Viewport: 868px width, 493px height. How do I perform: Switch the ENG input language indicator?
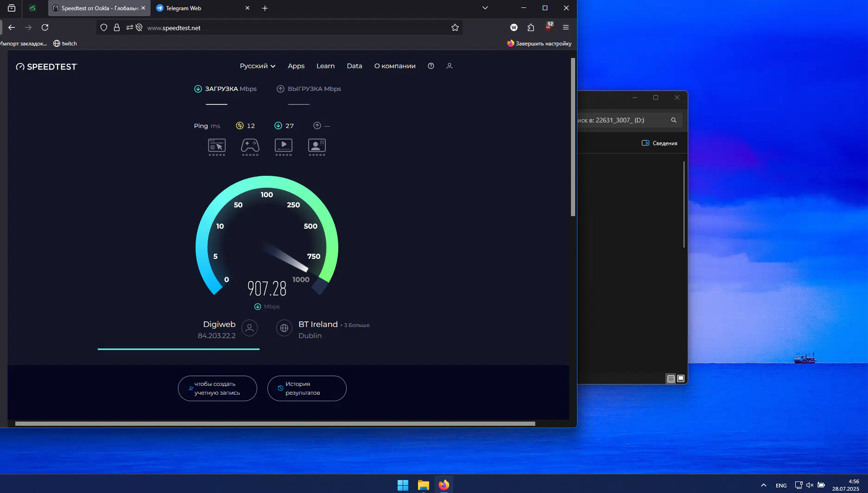[x=781, y=486]
